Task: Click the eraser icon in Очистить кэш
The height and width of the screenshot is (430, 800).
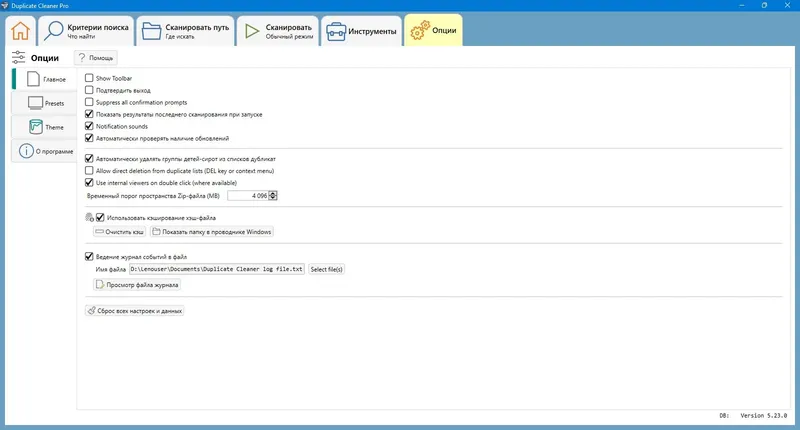Action: 99,232
